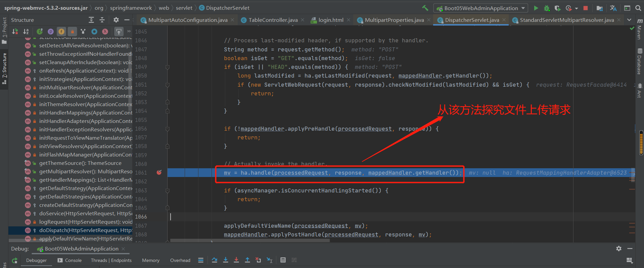The width and height of the screenshot is (644, 268).
Task: Show hidden editor tabs dropdown
Action: pos(629,20)
